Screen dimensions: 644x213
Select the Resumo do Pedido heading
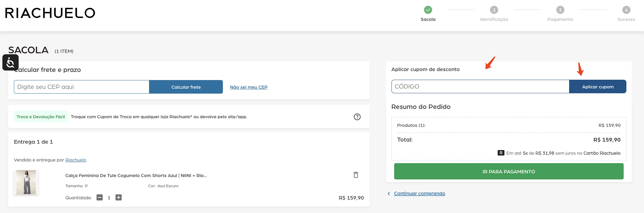tap(421, 107)
